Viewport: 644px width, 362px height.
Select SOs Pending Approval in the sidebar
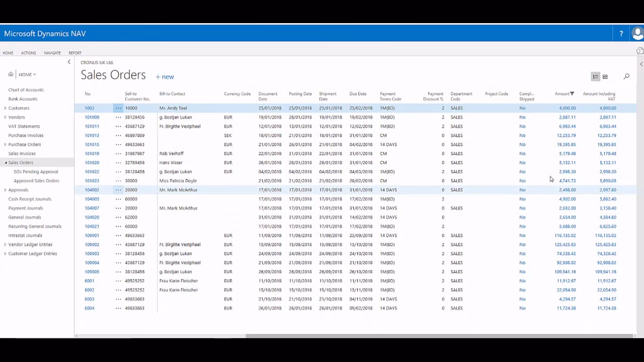(x=36, y=171)
